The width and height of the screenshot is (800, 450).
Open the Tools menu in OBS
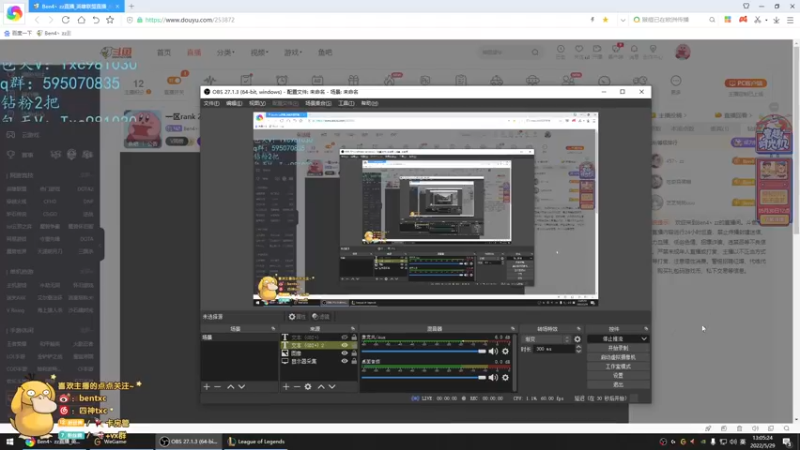point(346,103)
